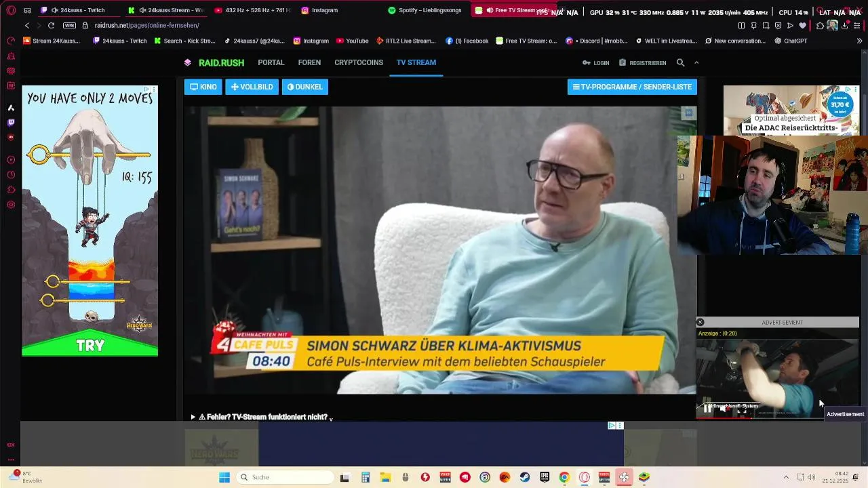
Task: Open the WELT im Livestream bookmark
Action: 666,41
